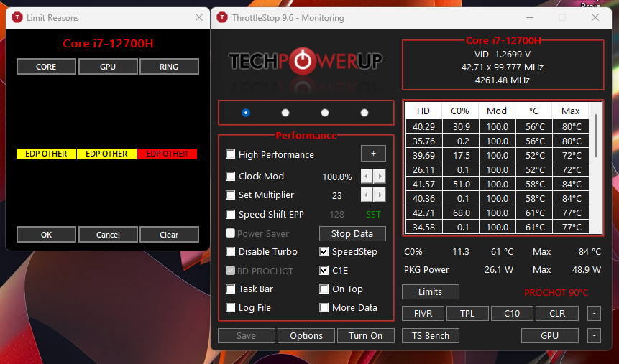This screenshot has width=619, height=364.
Task: Click OK in the Limit Reasons window
Action: pyautogui.click(x=46, y=235)
